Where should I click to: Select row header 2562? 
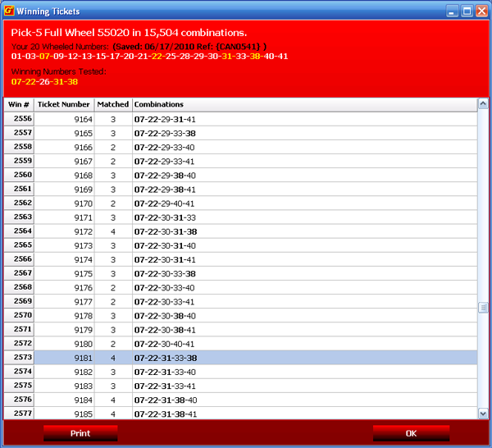[19, 203]
